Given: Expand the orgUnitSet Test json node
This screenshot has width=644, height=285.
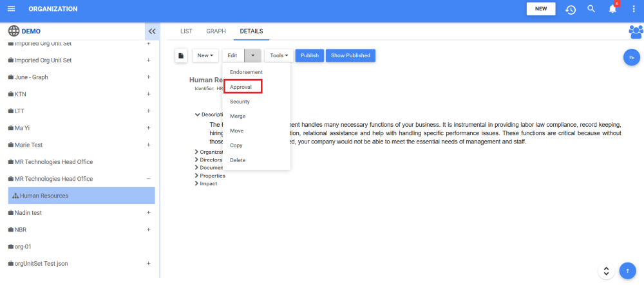Looking at the screenshot, I should point(149,264).
